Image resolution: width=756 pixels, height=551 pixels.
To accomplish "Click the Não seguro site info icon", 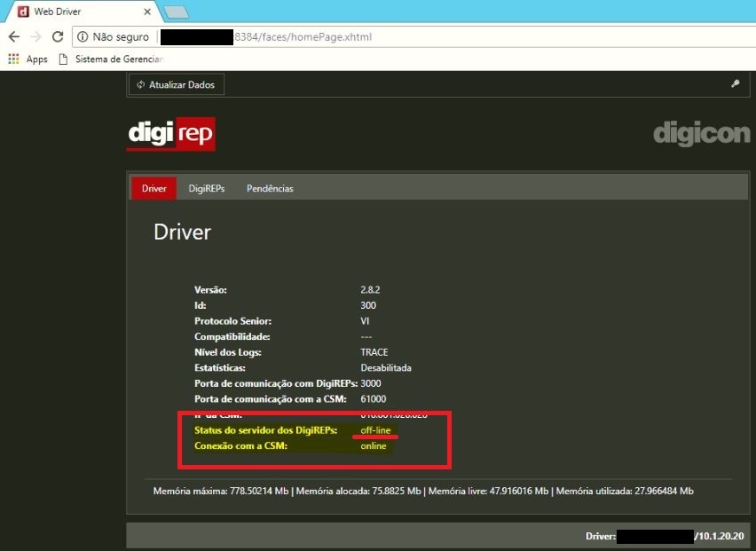I will 83,37.
